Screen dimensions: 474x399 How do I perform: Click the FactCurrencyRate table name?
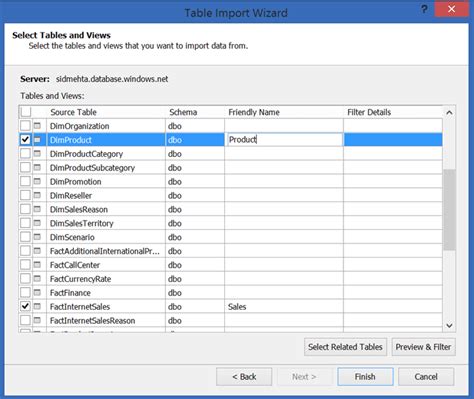click(80, 279)
